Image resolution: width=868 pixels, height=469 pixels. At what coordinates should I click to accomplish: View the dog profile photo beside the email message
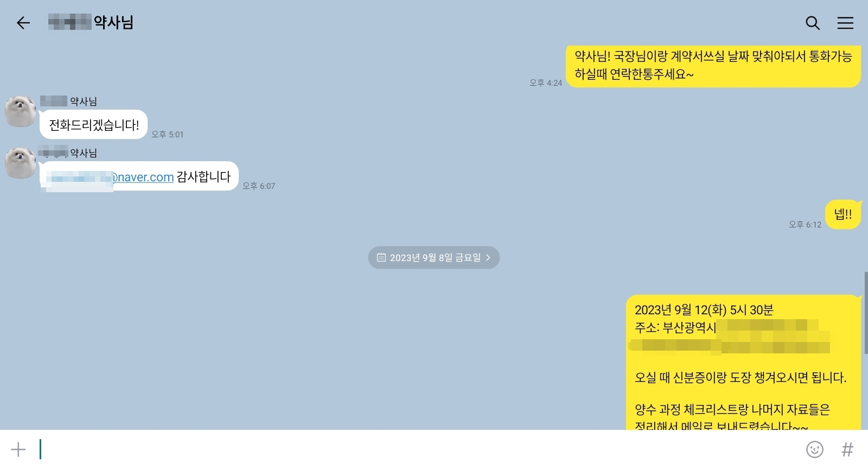coord(21,162)
